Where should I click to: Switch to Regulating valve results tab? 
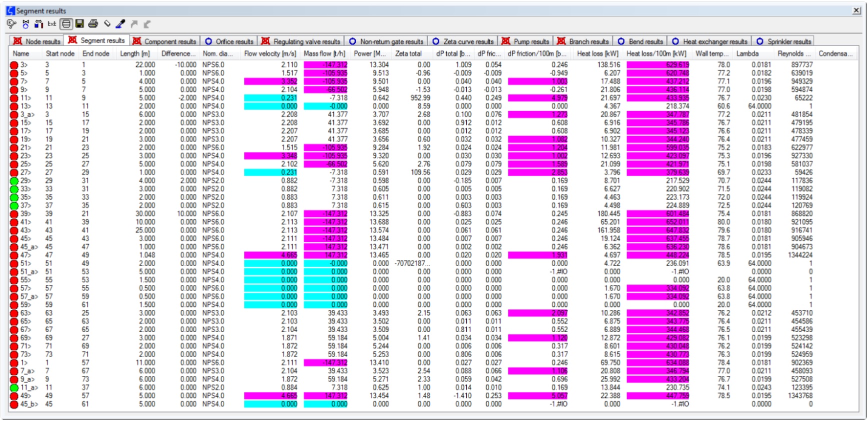point(301,41)
